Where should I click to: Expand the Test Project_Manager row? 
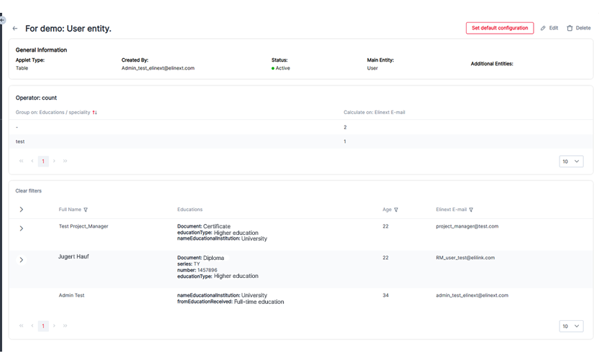click(22, 228)
